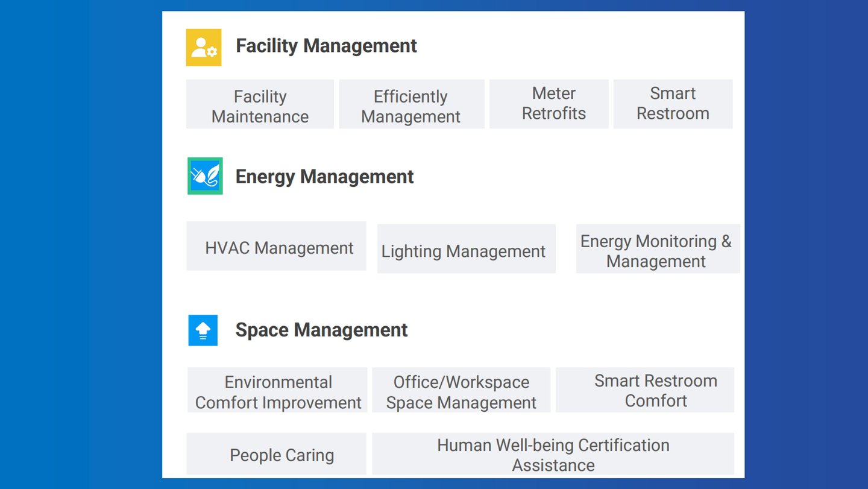Click the yellow Facility Management icon
868x489 pixels.
(204, 47)
